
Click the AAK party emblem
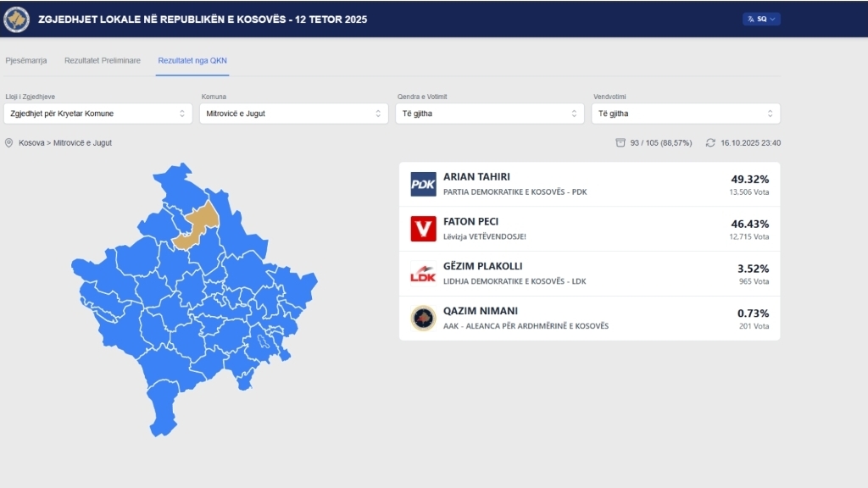tap(423, 318)
